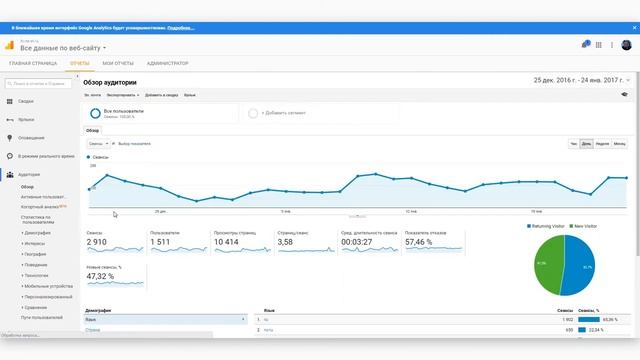Select the Обзор report tab
Screen dimensions: 640x360
93,131
